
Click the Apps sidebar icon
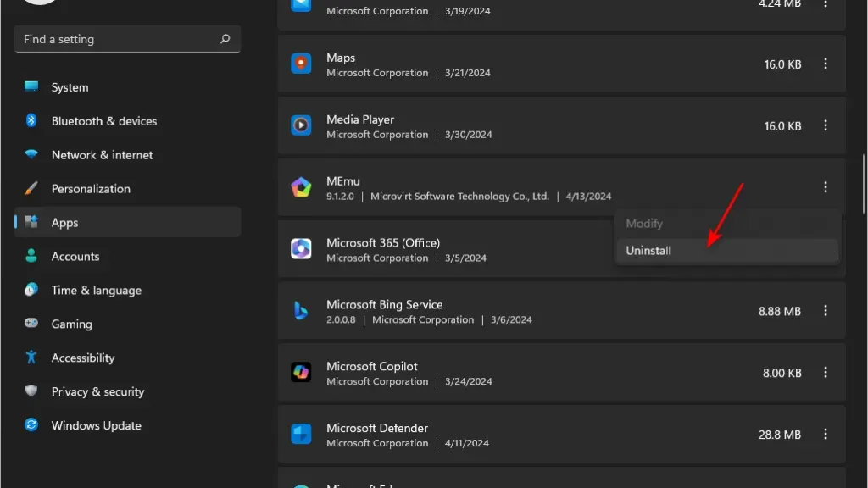point(31,222)
